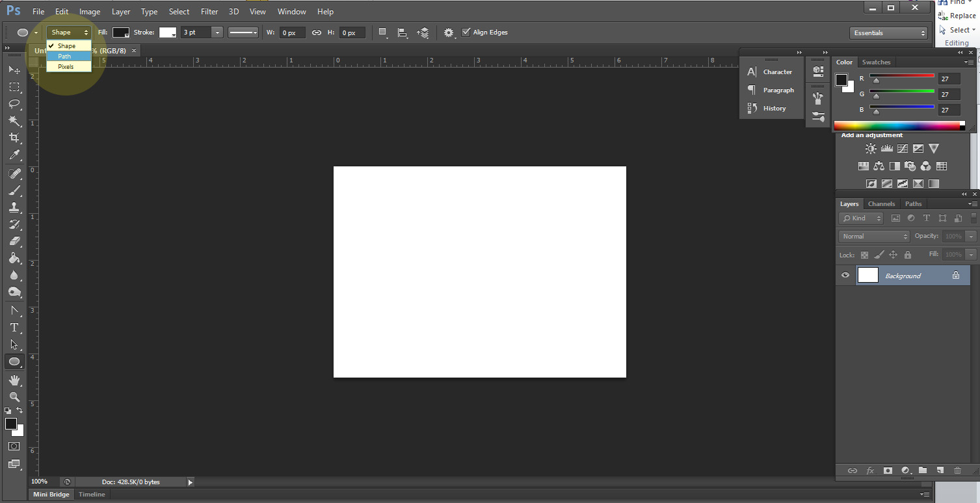Open the Essentials workspace dropdown
Viewport: 980px width, 503px height.
pyautogui.click(x=888, y=33)
